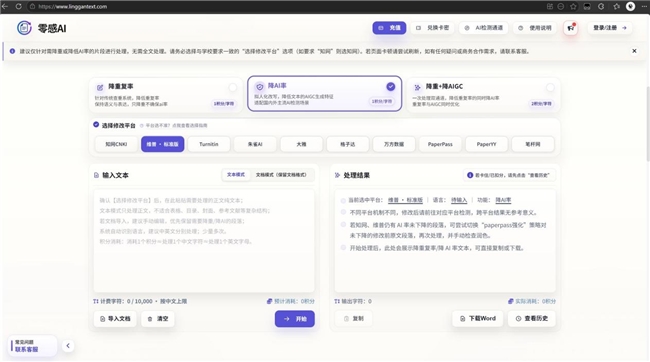Click the browser extension icon next to the star
650x362 pixels.
click(x=587, y=6)
